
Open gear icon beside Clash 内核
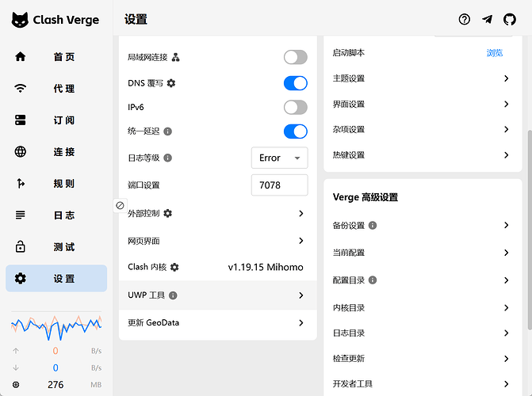174,267
